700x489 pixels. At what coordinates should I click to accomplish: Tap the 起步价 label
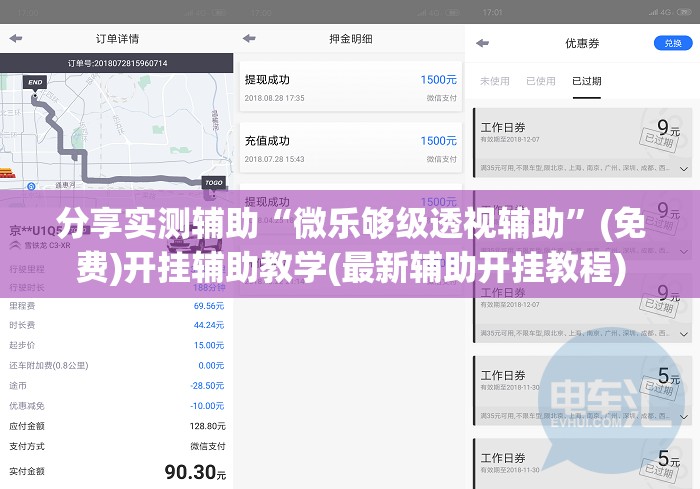22,345
